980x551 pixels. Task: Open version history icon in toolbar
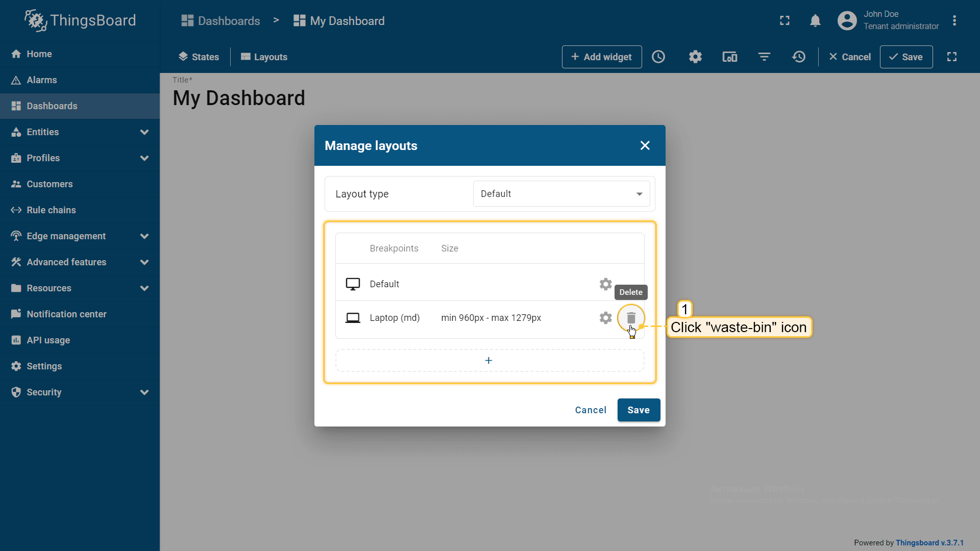[799, 57]
